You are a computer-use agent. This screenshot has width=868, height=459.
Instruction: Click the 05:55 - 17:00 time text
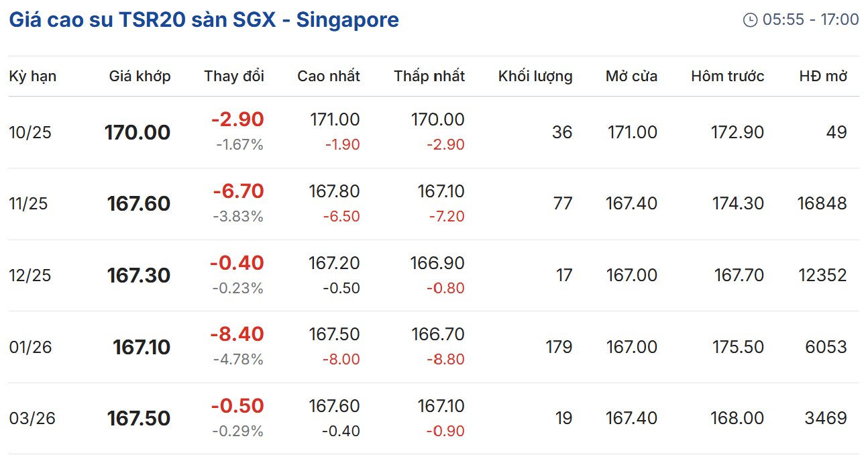tap(810, 20)
